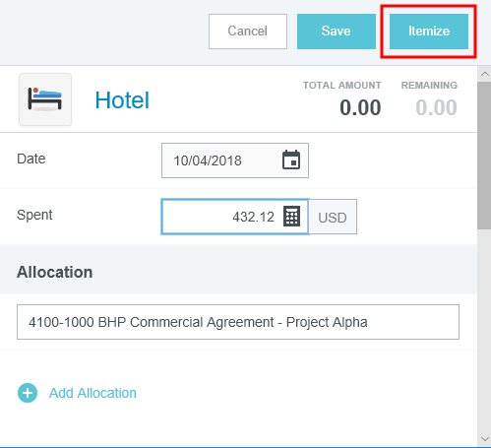Click the TOTAL AMOUNT label
Screen dimensions: 491x448
point(342,86)
